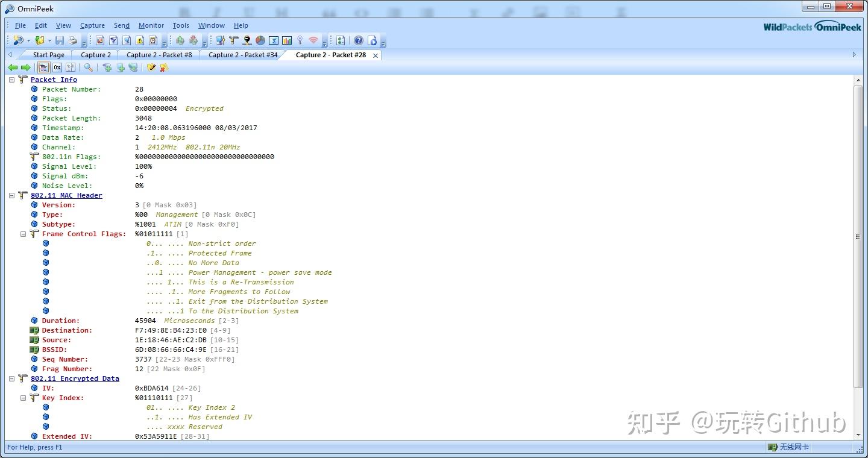
Task: Click the print icon in main toolbar
Action: tap(73, 40)
